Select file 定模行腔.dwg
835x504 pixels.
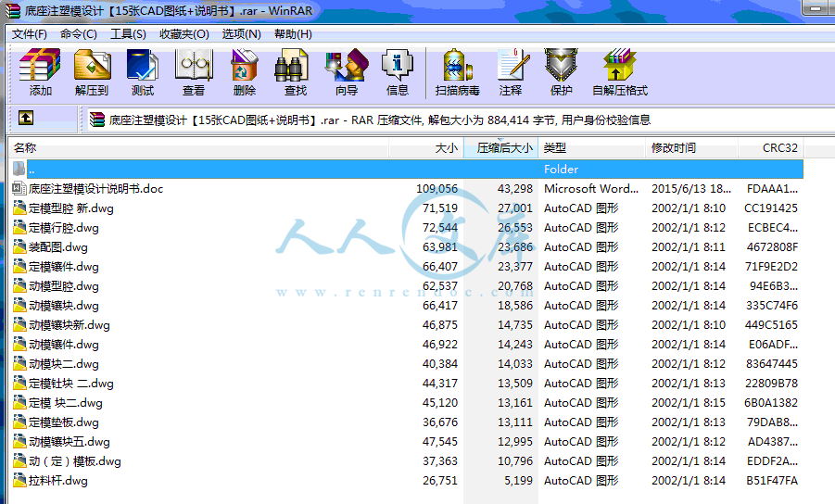click(x=64, y=228)
